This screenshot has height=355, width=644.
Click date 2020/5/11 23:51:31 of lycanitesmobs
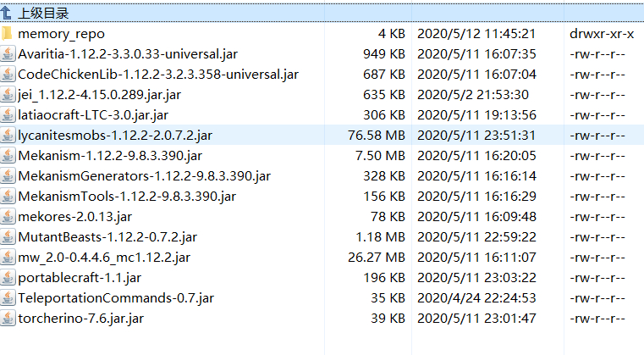[476, 136]
